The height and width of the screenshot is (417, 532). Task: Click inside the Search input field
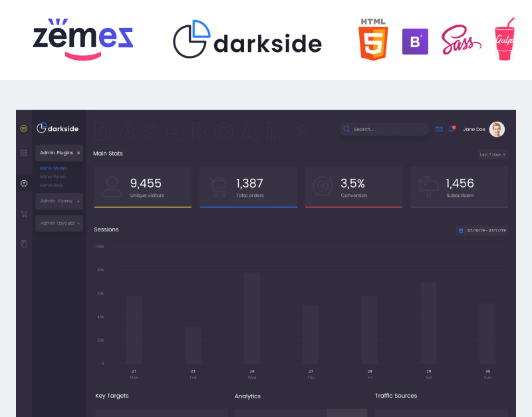point(389,129)
